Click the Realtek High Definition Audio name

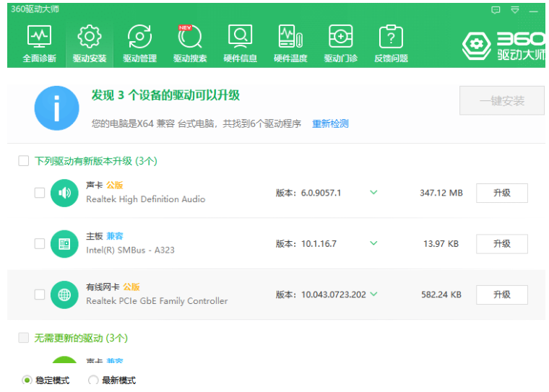click(146, 199)
